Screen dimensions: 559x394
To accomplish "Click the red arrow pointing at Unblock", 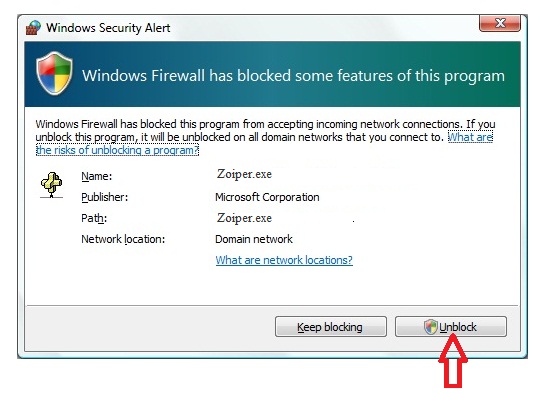I will click(x=453, y=361).
